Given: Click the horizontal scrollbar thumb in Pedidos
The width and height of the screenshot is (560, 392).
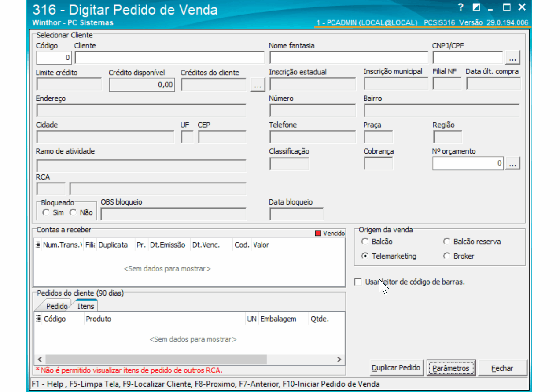Looking at the screenshot, I should pyautogui.click(x=156, y=359).
